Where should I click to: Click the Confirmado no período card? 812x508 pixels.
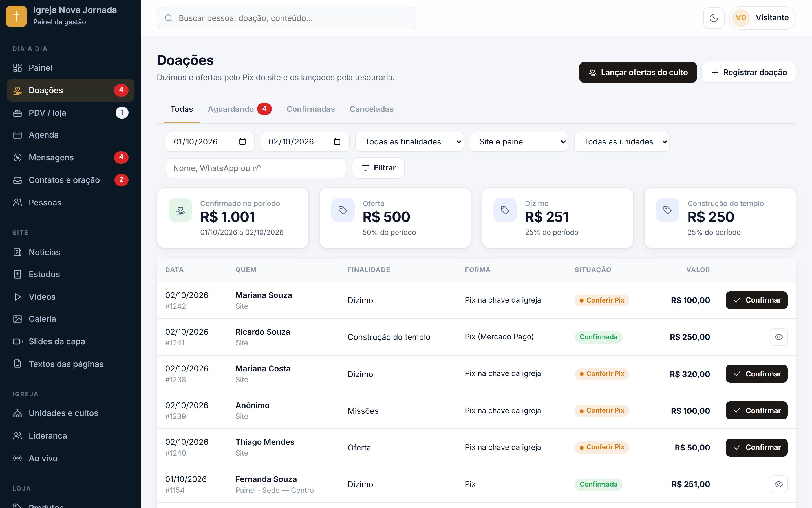(233, 218)
